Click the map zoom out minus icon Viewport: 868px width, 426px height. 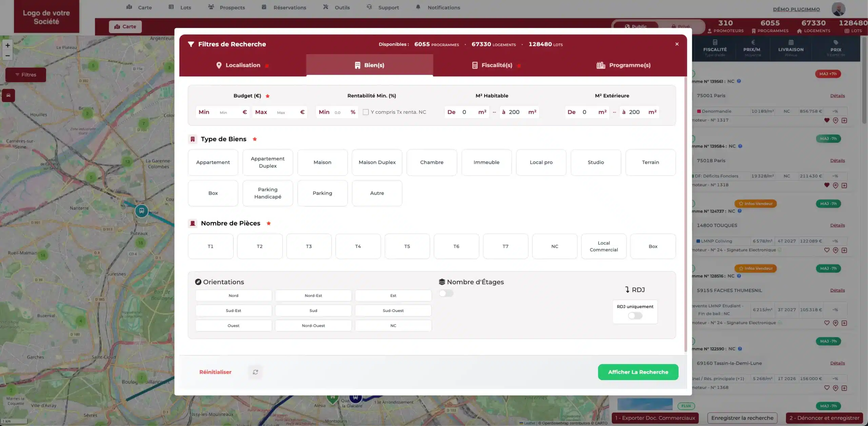7,56
